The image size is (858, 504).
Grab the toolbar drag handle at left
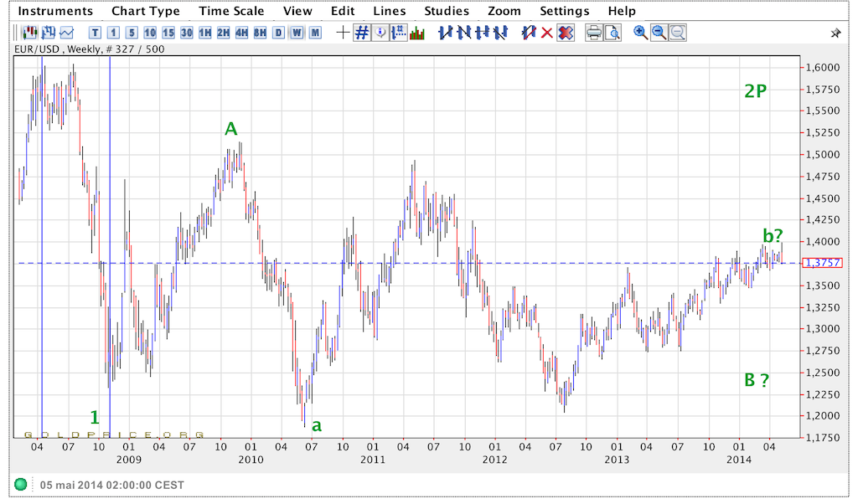coord(16,33)
